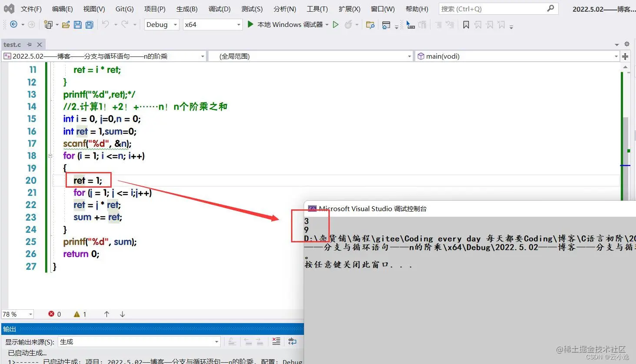The height and width of the screenshot is (364, 636).
Task: Click the Undo arrow icon
Action: click(x=106, y=24)
